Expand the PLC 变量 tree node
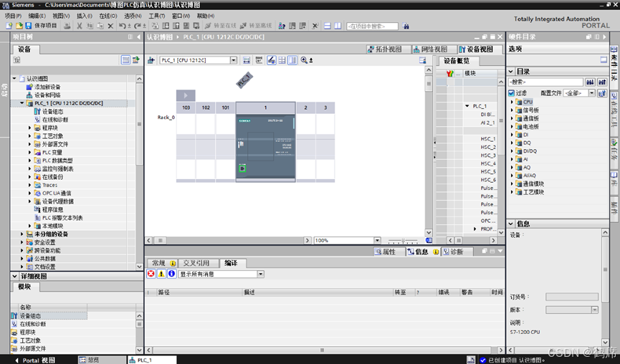 pos(29,152)
